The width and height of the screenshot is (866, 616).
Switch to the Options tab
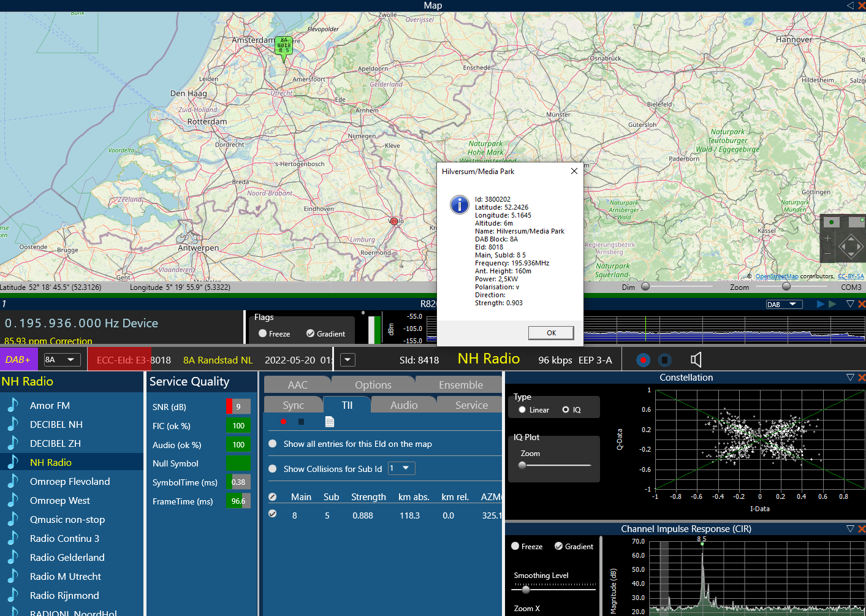(x=373, y=385)
